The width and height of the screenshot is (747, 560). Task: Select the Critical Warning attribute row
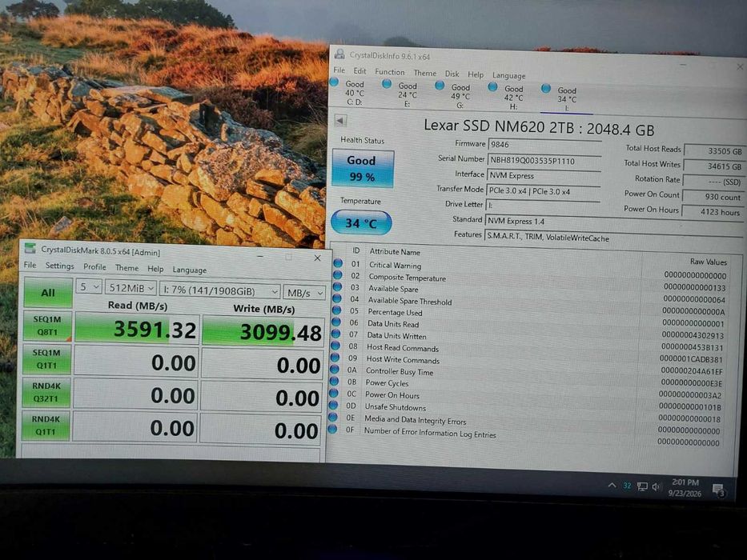(531, 269)
